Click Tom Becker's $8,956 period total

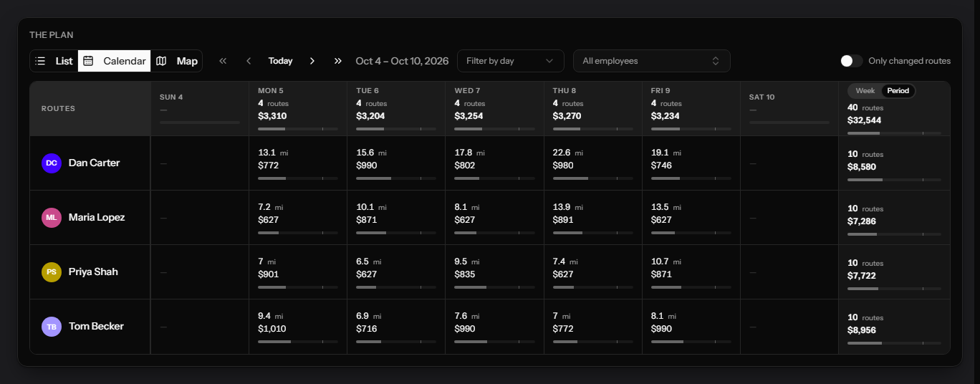click(x=862, y=330)
